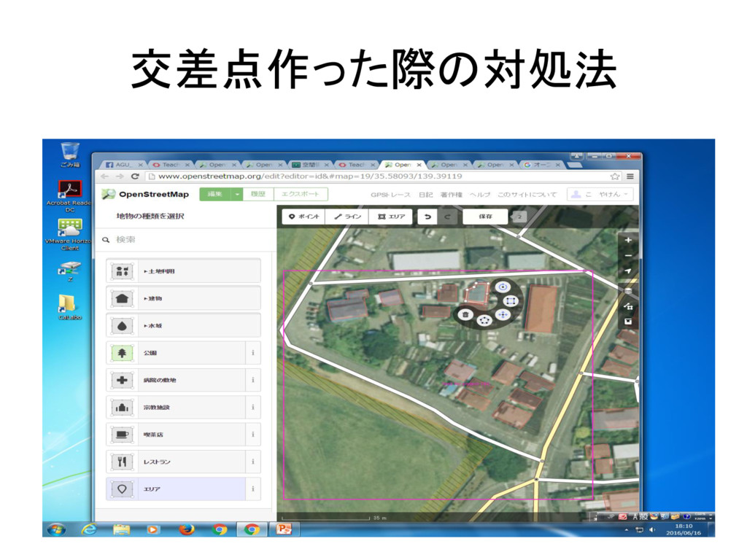Screen dimensions: 747x560
Task: Open the 著作権 copyright link
Action: pyautogui.click(x=451, y=194)
